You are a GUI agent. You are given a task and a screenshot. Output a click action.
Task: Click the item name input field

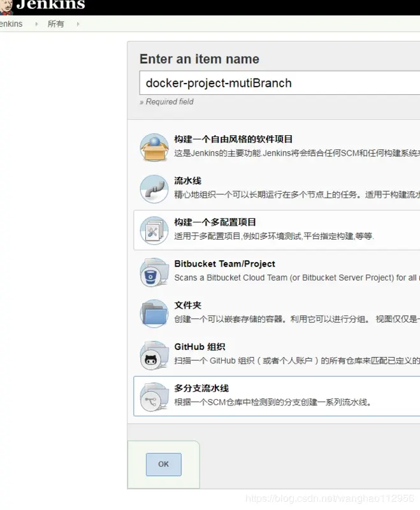pyautogui.click(x=280, y=83)
